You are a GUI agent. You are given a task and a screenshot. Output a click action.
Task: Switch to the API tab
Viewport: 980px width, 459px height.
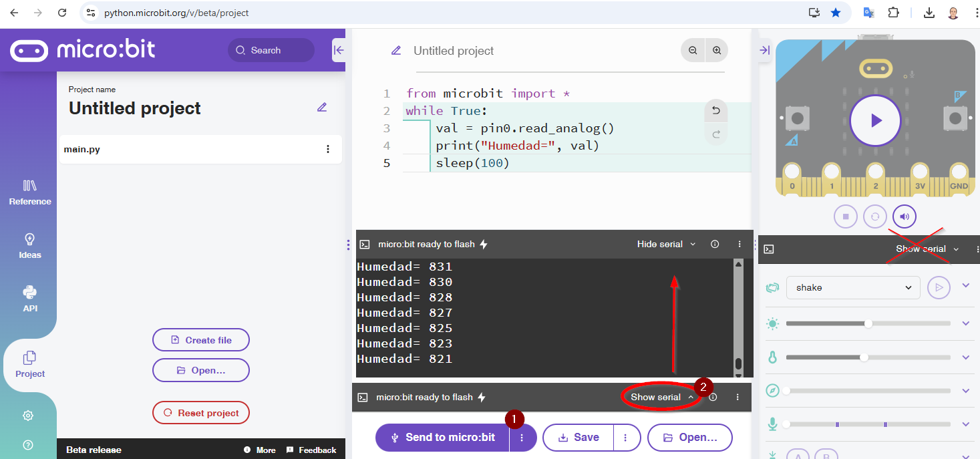point(30,299)
